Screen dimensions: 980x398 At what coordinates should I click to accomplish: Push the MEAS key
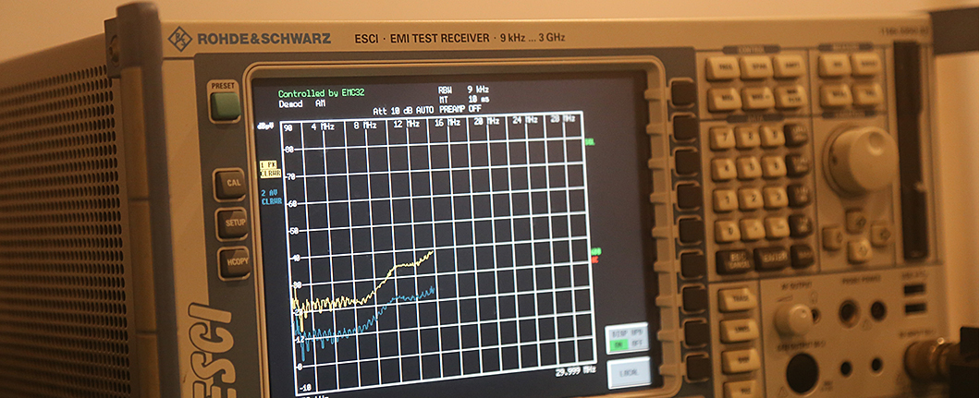[x=837, y=95]
